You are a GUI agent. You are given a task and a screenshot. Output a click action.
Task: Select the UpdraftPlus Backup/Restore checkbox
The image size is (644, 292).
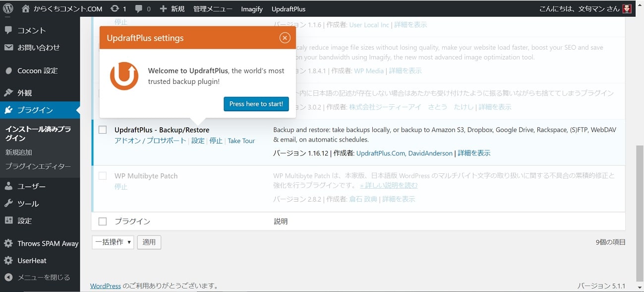click(103, 130)
